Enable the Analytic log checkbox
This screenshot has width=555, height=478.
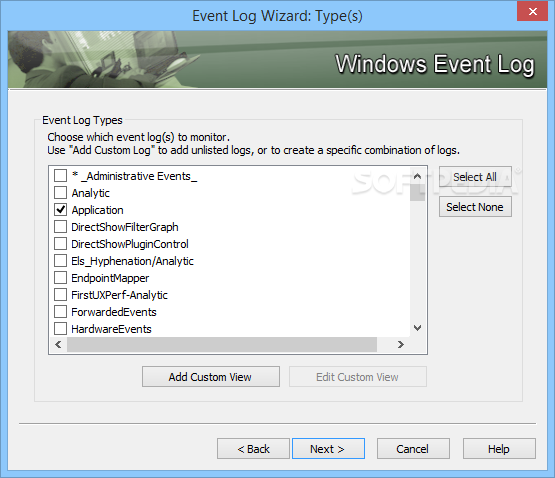(x=61, y=192)
